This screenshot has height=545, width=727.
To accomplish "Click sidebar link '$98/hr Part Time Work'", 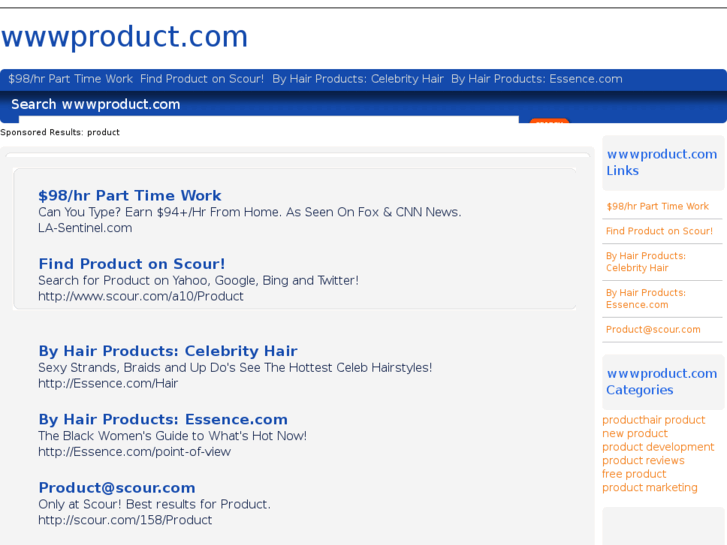I will [657, 206].
